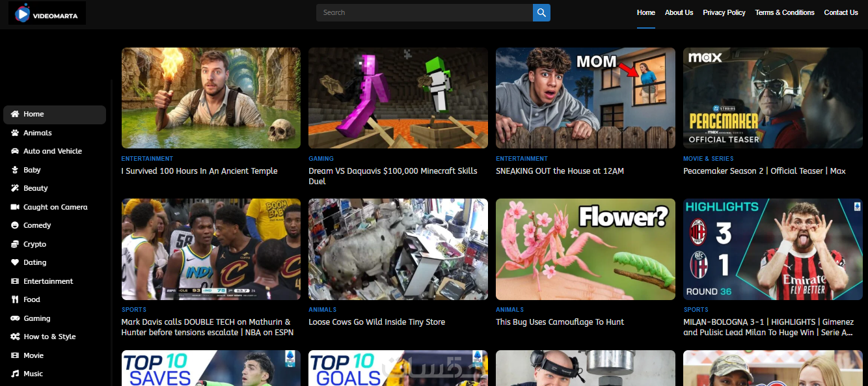Click the Food cutlery icon
Screen dimensions: 868x386
click(15, 299)
